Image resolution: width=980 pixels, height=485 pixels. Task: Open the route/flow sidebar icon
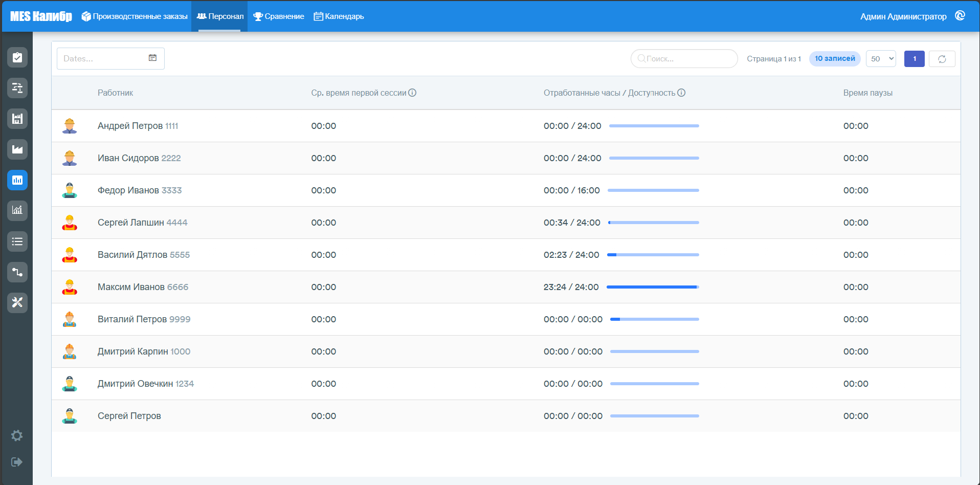pyautogui.click(x=17, y=272)
